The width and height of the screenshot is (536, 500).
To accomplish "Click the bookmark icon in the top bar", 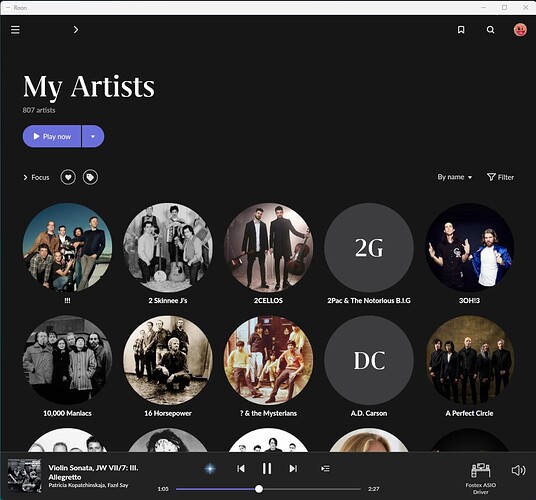I will [x=461, y=30].
